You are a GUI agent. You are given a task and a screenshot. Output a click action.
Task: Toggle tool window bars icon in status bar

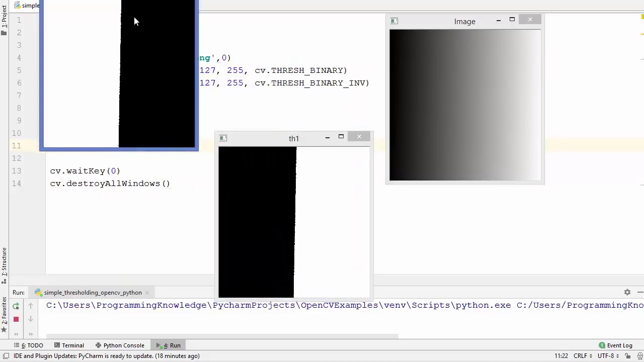(6, 356)
